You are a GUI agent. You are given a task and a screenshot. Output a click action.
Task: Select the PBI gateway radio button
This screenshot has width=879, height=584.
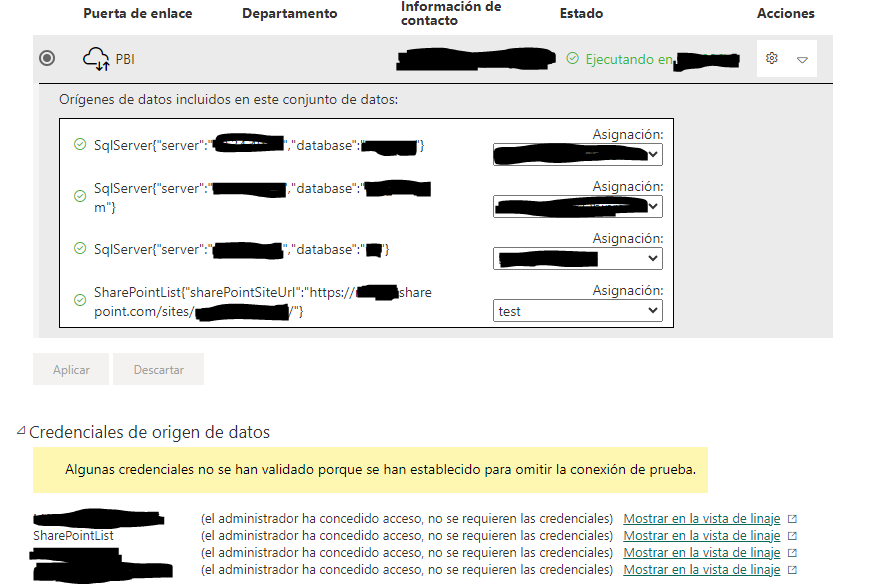click(x=47, y=58)
